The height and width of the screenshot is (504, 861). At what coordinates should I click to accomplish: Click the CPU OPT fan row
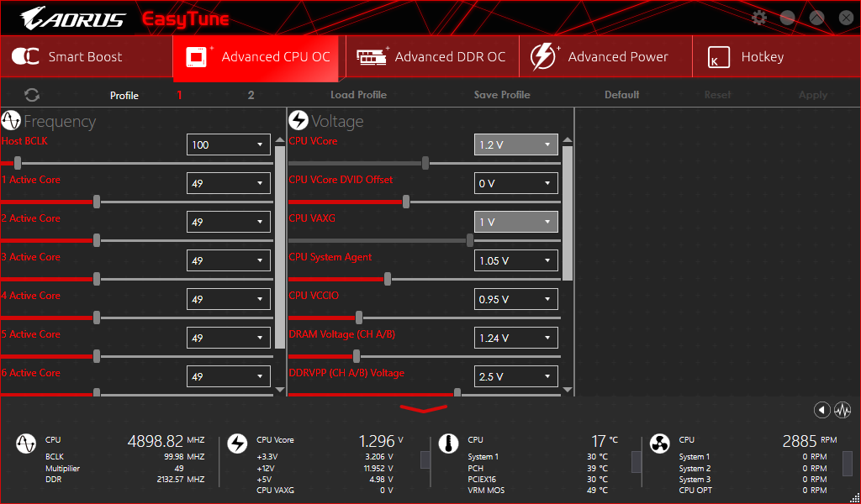753,491
